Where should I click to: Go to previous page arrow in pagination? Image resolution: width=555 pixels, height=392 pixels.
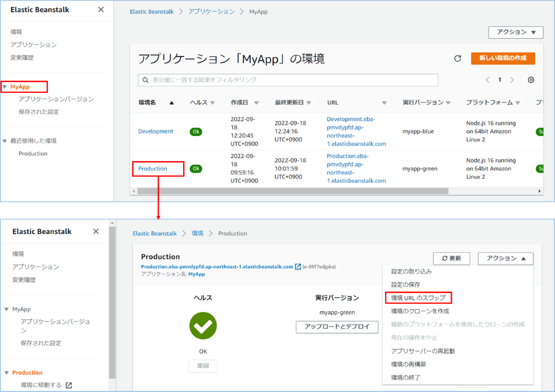coord(487,80)
